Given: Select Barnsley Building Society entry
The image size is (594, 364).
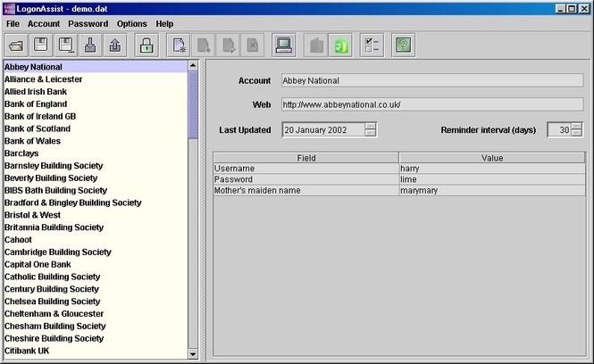Looking at the screenshot, I should pyautogui.click(x=96, y=166).
